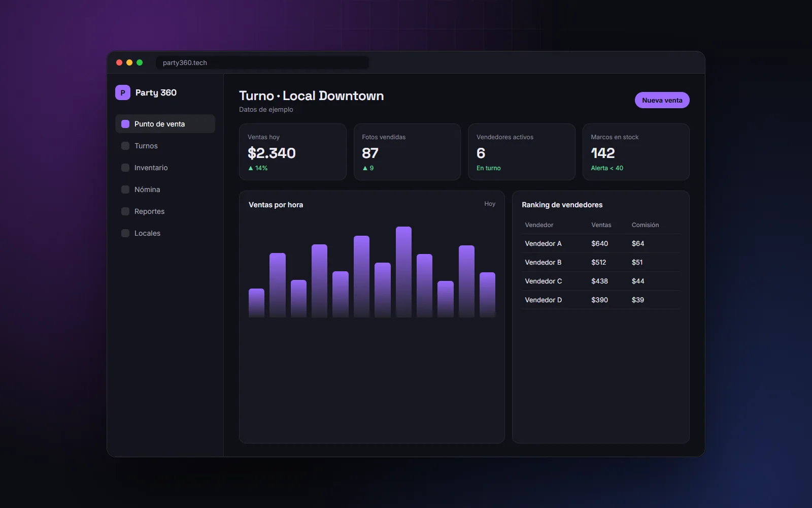Click the Vendedor column header
The height and width of the screenshot is (508, 812).
point(539,225)
